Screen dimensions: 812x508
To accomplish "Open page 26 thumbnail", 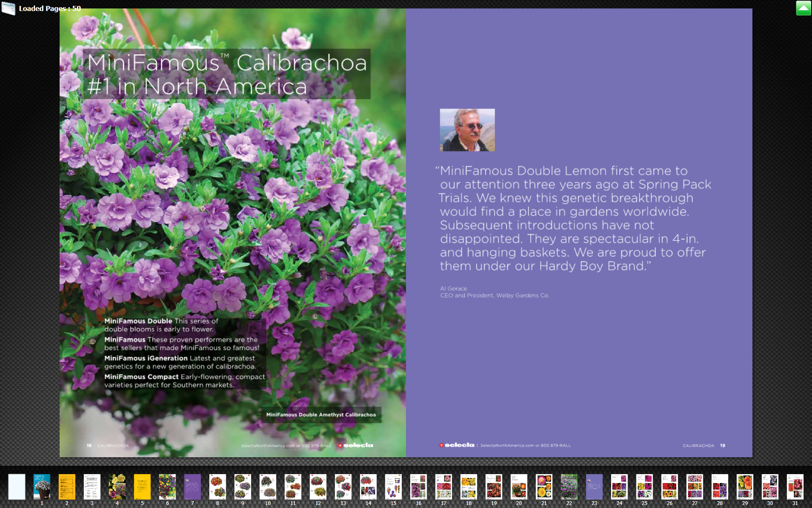I will pyautogui.click(x=669, y=487).
